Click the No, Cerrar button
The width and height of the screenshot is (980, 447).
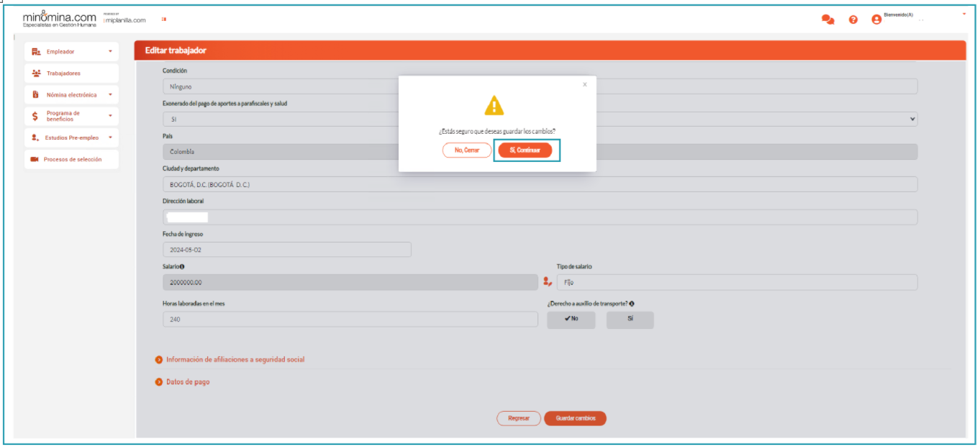pyautogui.click(x=467, y=150)
